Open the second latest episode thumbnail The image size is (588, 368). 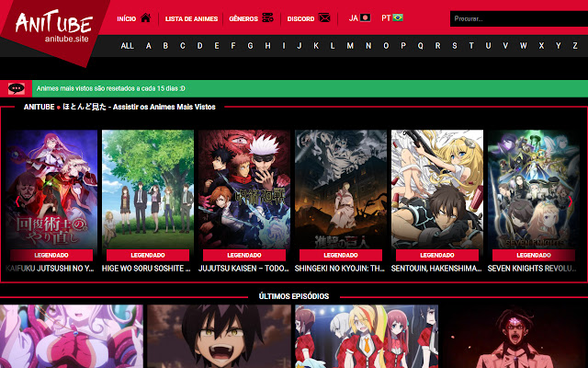pos(219,337)
